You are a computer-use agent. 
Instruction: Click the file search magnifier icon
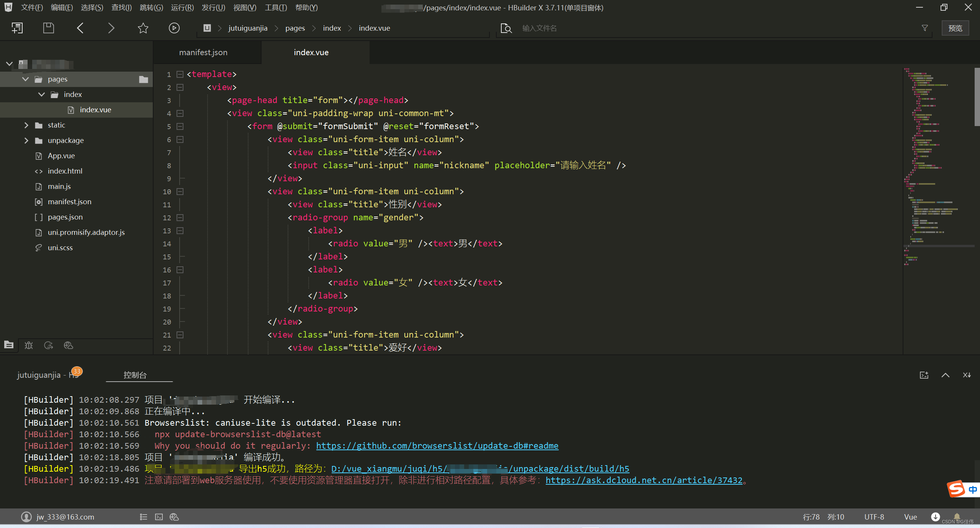(x=506, y=28)
